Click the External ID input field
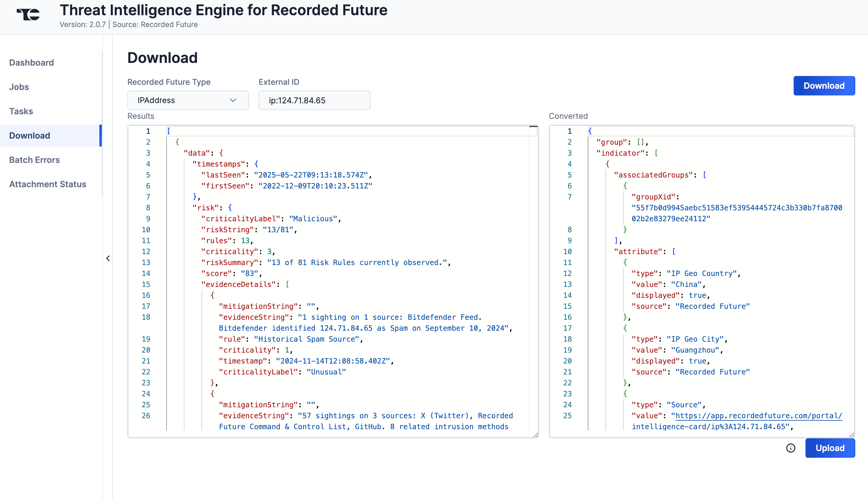This screenshot has height=500, width=868. [314, 100]
